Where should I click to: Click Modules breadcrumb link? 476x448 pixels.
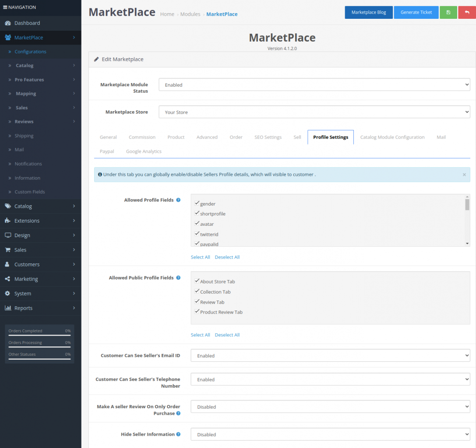pyautogui.click(x=190, y=14)
